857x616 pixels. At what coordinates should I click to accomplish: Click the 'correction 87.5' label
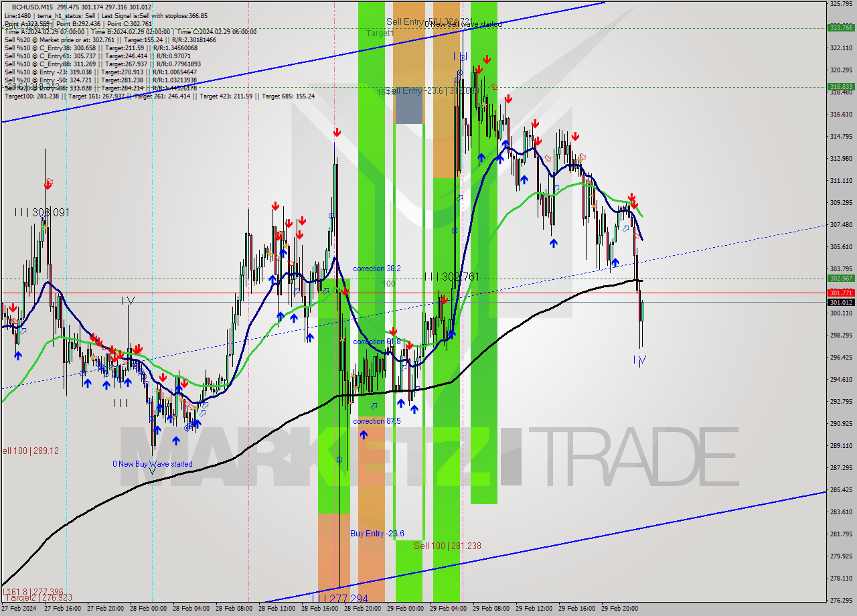[x=377, y=421]
